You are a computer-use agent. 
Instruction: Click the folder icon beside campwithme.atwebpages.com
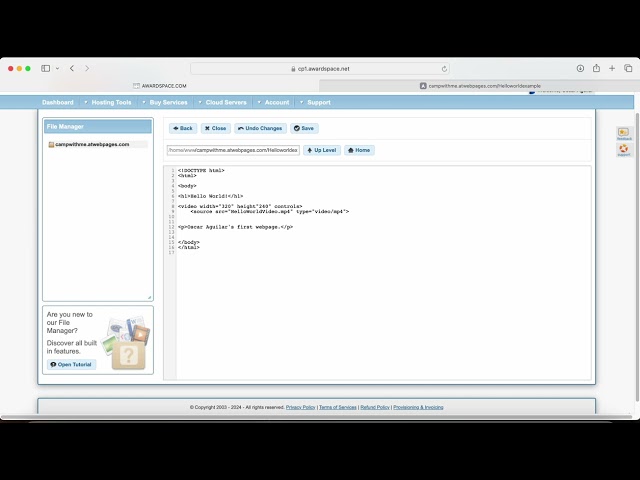(x=51, y=144)
